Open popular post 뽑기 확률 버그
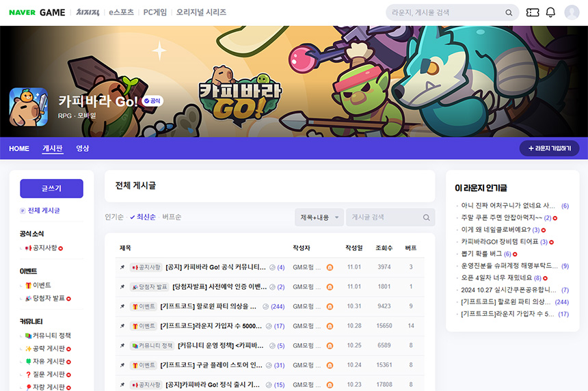This screenshot has width=588, height=391. coord(481,254)
